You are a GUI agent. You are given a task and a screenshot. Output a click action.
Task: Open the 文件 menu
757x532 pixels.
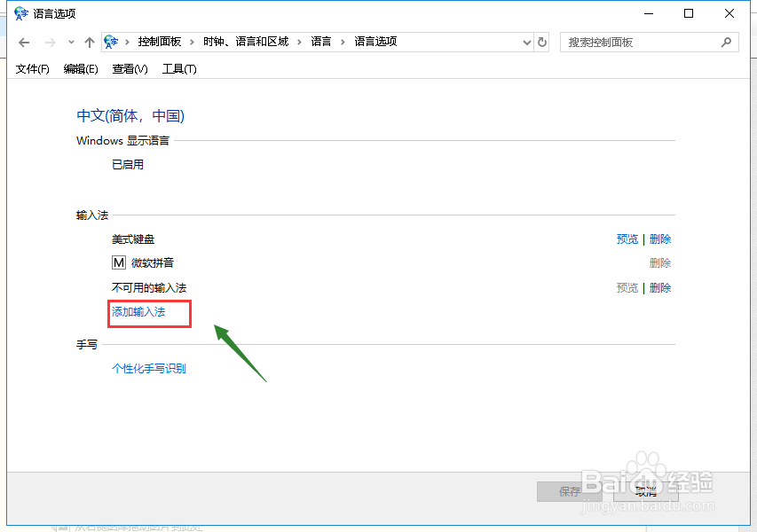click(32, 68)
